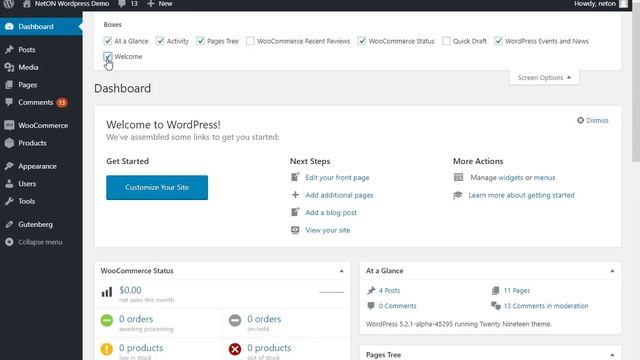Click the Appearance brush icon in sidebar
The width and height of the screenshot is (640, 360).
click(x=9, y=166)
